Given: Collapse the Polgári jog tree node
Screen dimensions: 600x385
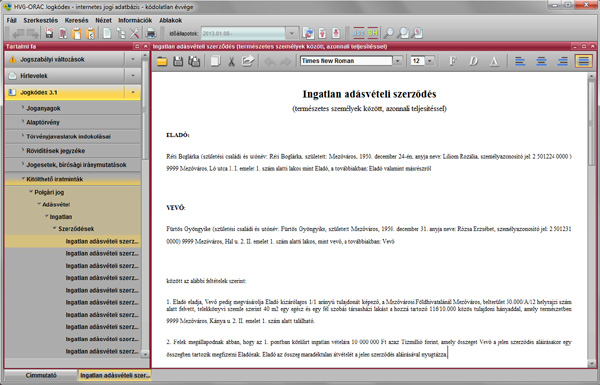Looking at the screenshot, I should click(31, 192).
